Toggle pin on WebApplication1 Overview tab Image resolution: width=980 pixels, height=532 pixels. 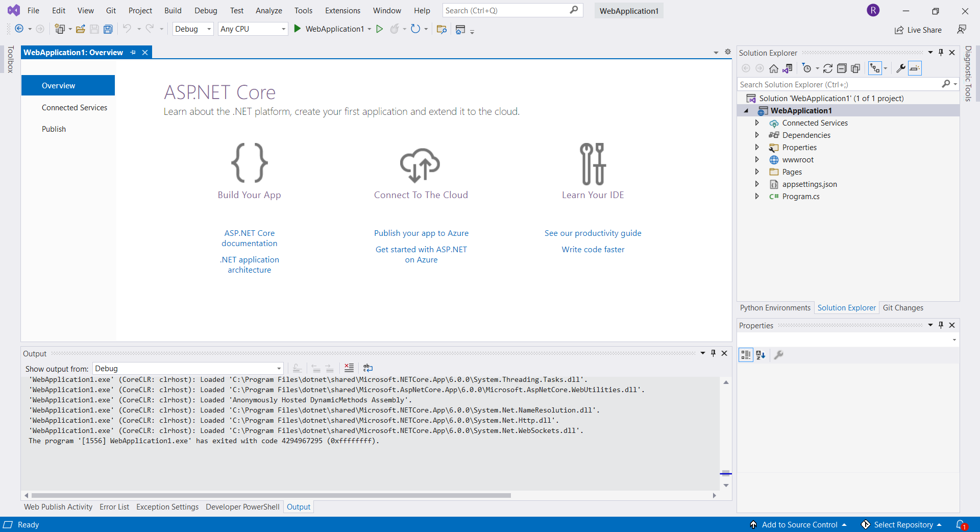coord(133,53)
